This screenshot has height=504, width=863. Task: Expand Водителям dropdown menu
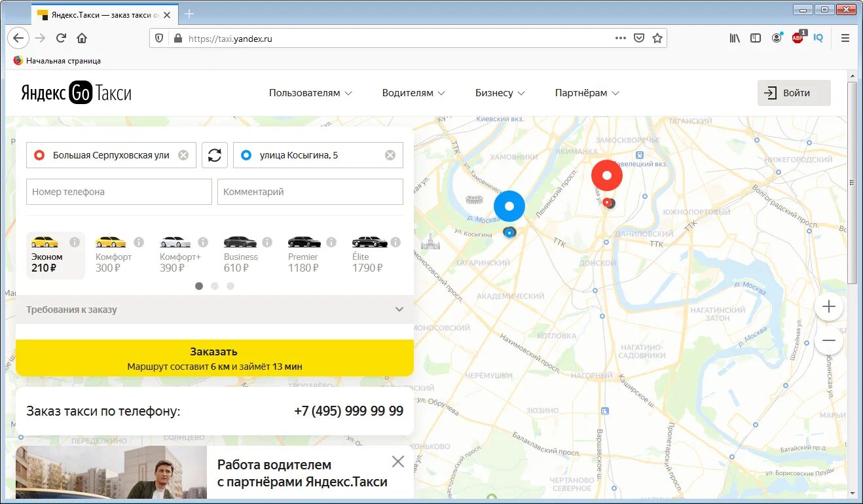pos(414,93)
